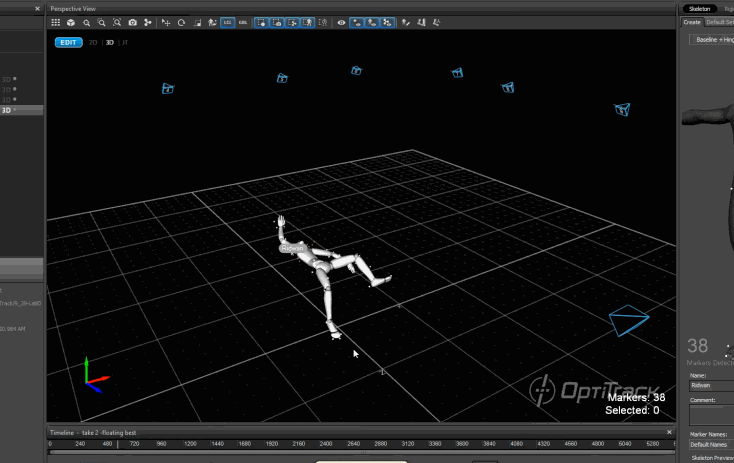Screen dimensions: 734x463
Task: Click the figure icon left of LCL
Action: (x=212, y=22)
